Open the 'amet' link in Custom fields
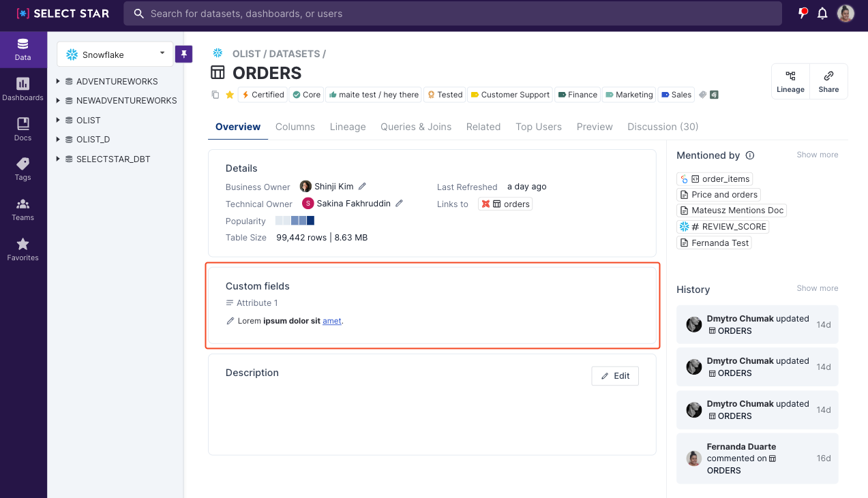The height and width of the screenshot is (498, 868). tap(331, 321)
